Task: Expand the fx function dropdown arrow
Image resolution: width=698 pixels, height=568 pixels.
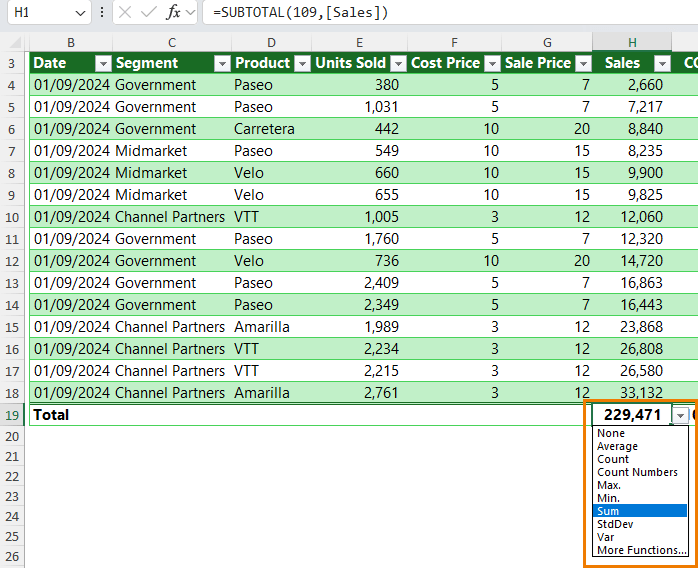Action: 191,12
